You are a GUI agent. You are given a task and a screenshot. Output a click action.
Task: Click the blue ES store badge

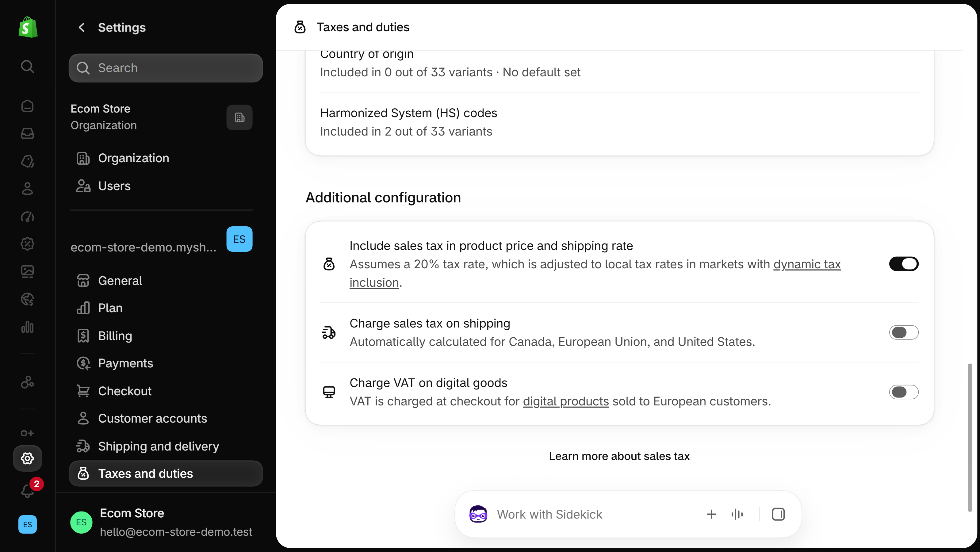point(239,239)
